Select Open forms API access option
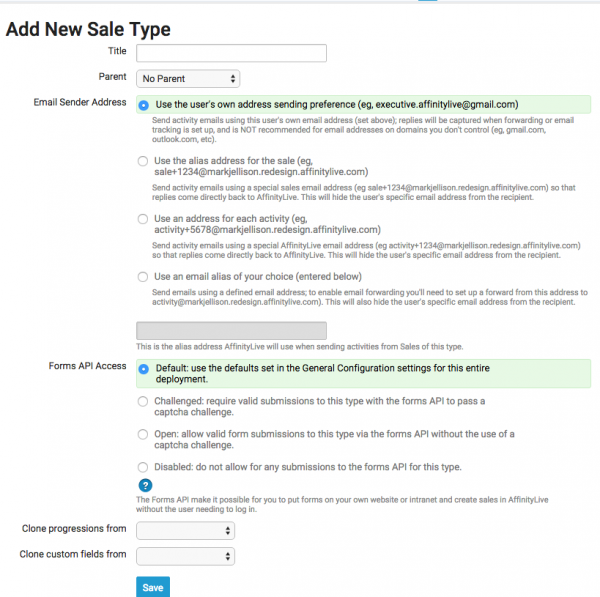The height and width of the screenshot is (597, 600). click(x=145, y=434)
